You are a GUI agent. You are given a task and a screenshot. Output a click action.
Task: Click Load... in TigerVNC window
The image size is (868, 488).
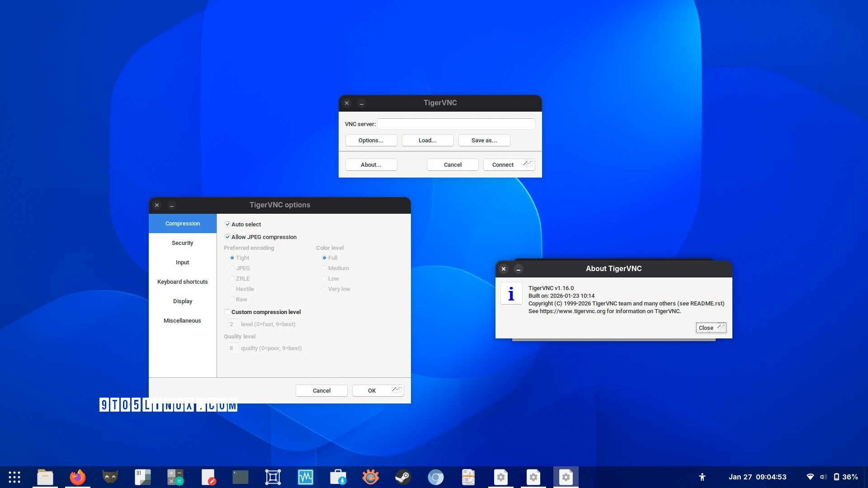[427, 141]
